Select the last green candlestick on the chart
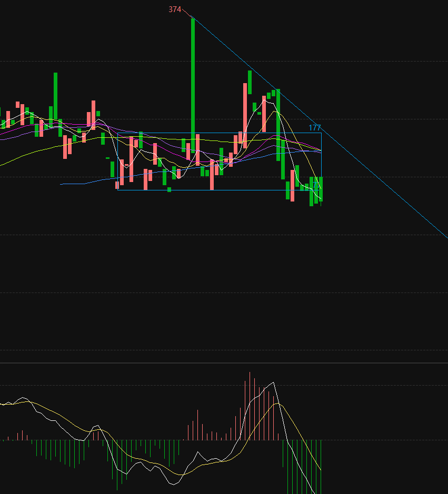 tap(321, 189)
